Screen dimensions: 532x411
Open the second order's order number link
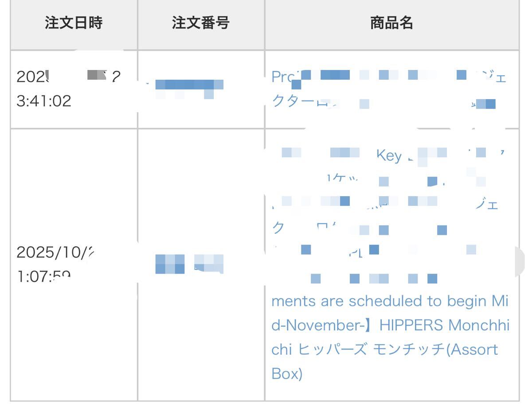189,264
